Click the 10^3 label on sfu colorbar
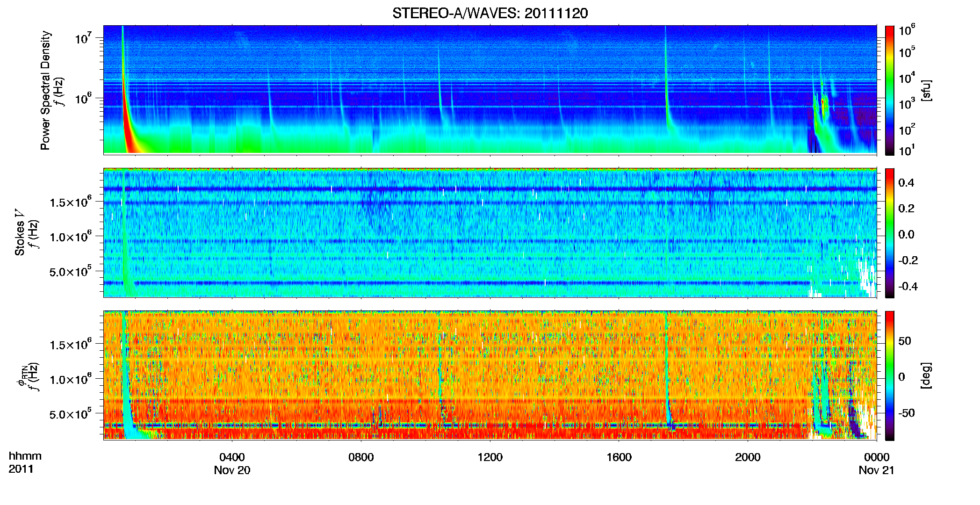 coord(907,104)
